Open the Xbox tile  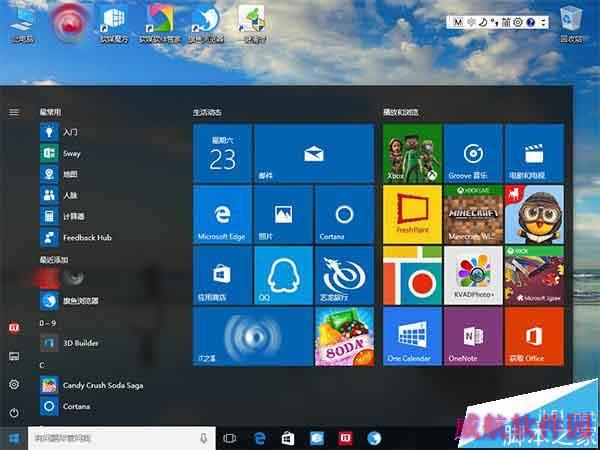pyautogui.click(x=412, y=153)
